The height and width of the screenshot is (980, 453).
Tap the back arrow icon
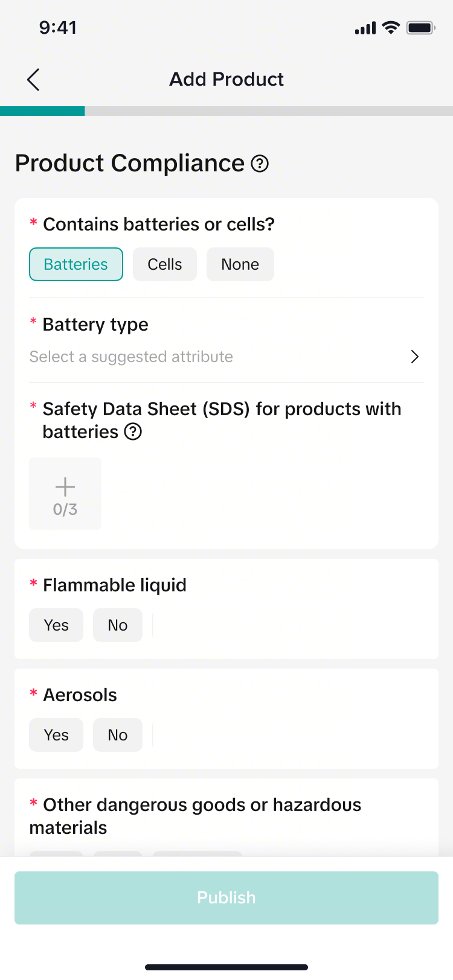pyautogui.click(x=33, y=80)
